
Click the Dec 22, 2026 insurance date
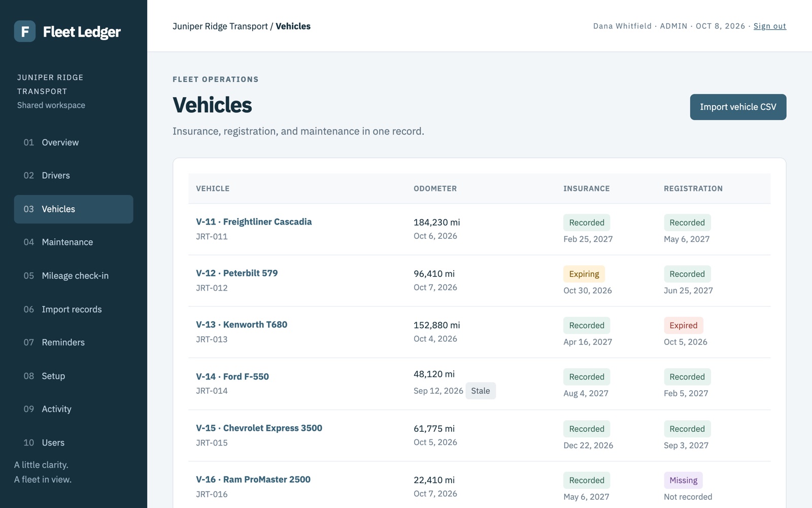[x=588, y=445]
